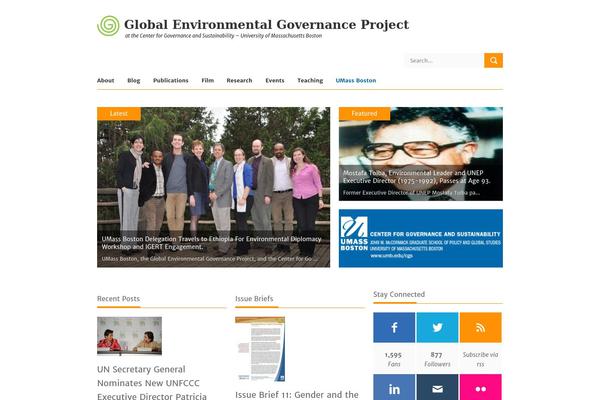Screen dimensions: 600x400
Task: Open the LinkedIn social icon
Action: [394, 387]
